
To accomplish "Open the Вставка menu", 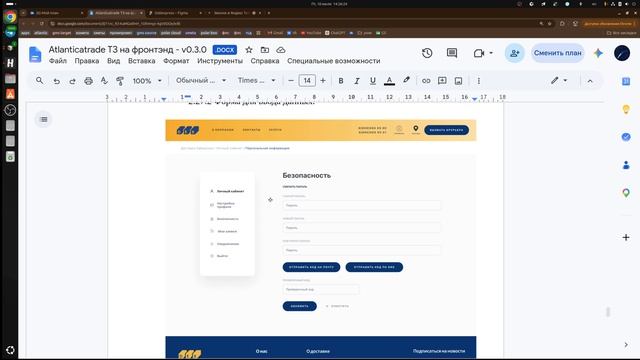I will (x=142, y=61).
